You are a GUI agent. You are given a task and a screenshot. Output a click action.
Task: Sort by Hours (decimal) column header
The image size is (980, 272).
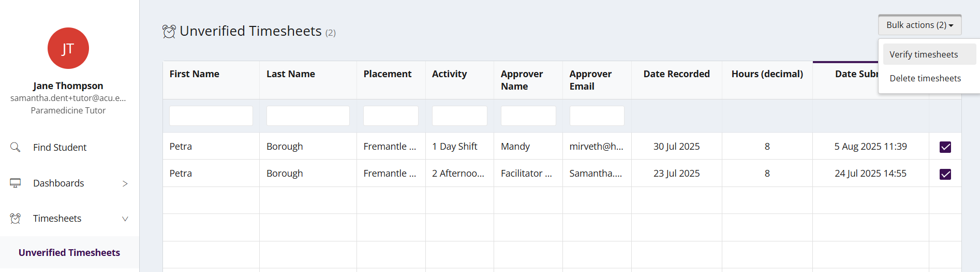pyautogui.click(x=767, y=74)
